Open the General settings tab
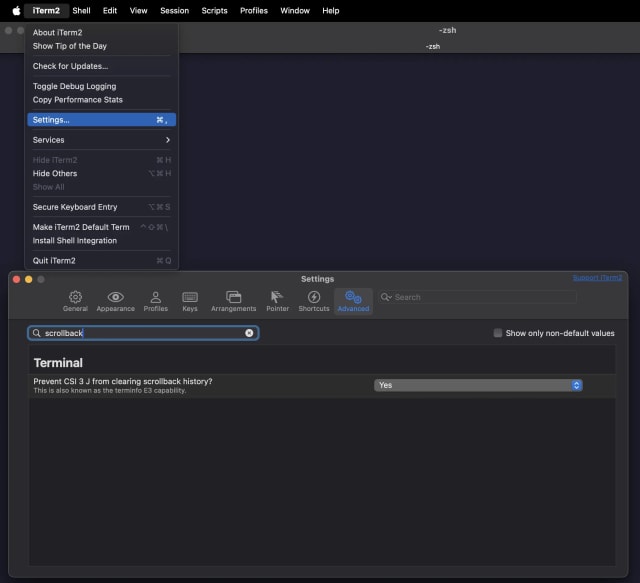 (75, 301)
